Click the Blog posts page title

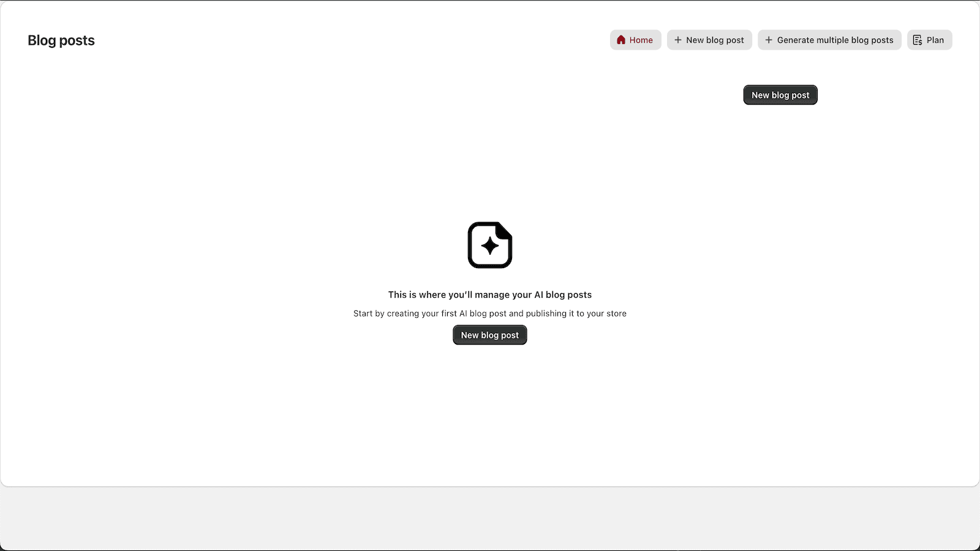coord(61,40)
